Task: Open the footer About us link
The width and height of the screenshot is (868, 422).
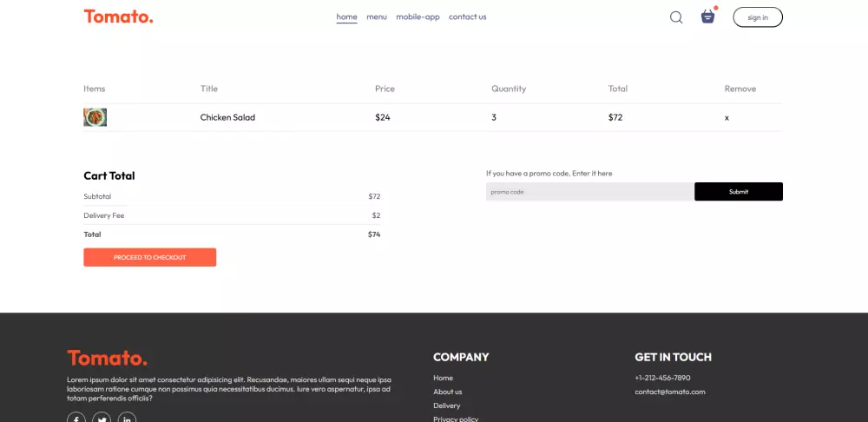Action: (447, 392)
